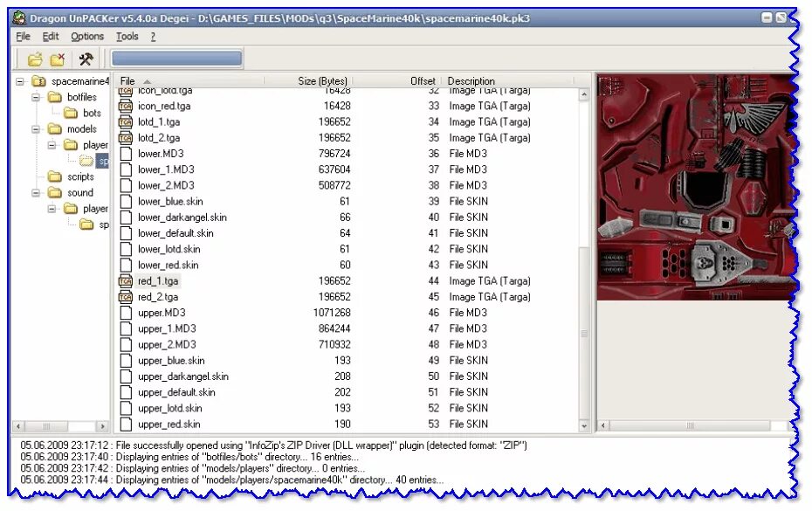Click the log line about InfoZip's ZIP Driver
The height and width of the screenshot is (511, 812).
273,445
